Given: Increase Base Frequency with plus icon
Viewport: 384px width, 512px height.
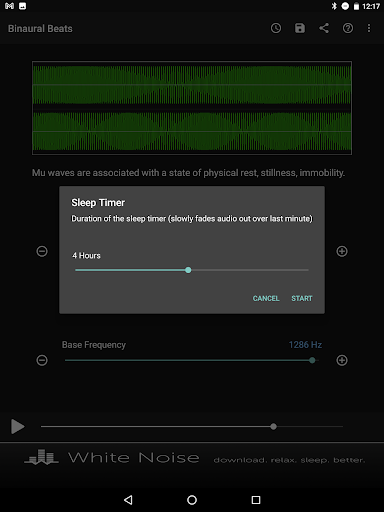Looking at the screenshot, I should tap(342, 360).
